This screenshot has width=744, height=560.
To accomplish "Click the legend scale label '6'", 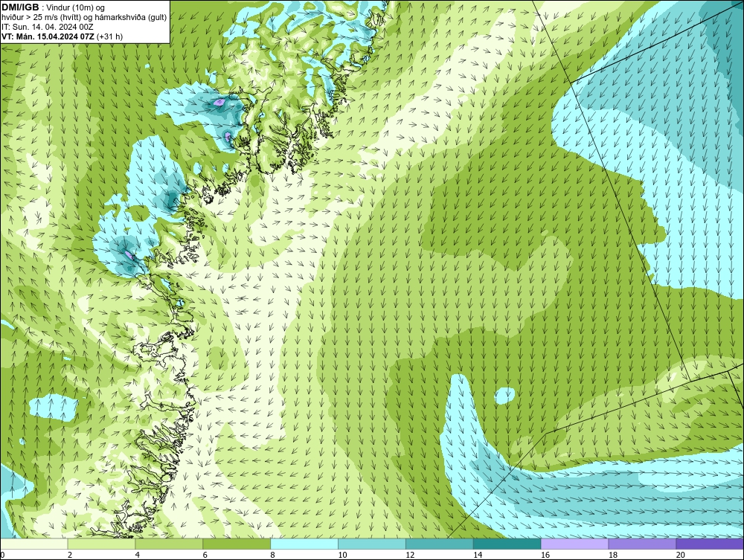I will tap(205, 555).
